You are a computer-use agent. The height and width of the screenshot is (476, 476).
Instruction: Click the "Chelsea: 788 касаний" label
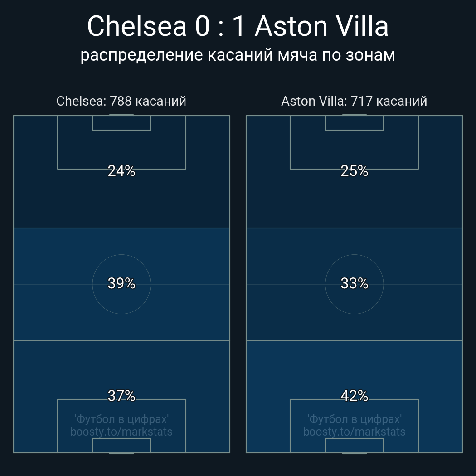(121, 101)
